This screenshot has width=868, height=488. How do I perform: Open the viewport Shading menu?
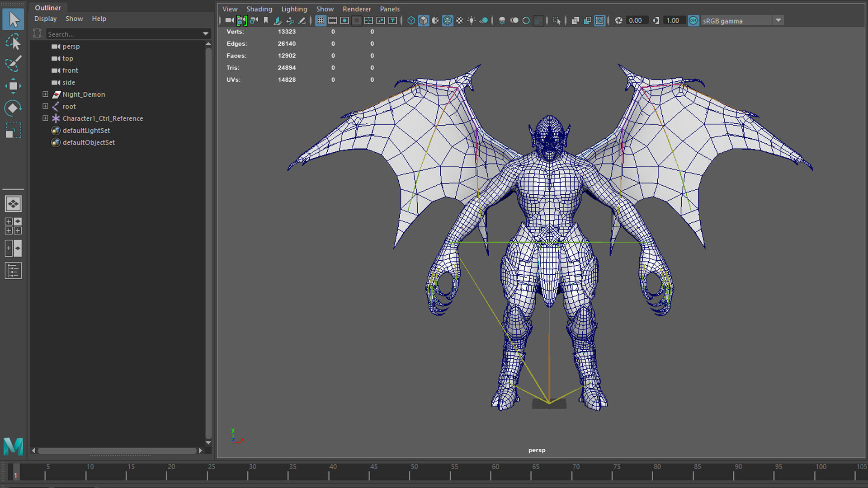point(259,9)
